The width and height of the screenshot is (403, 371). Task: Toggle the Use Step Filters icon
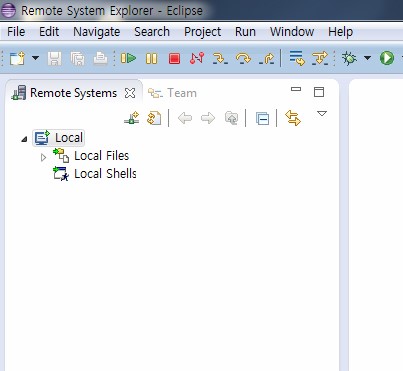[320, 58]
